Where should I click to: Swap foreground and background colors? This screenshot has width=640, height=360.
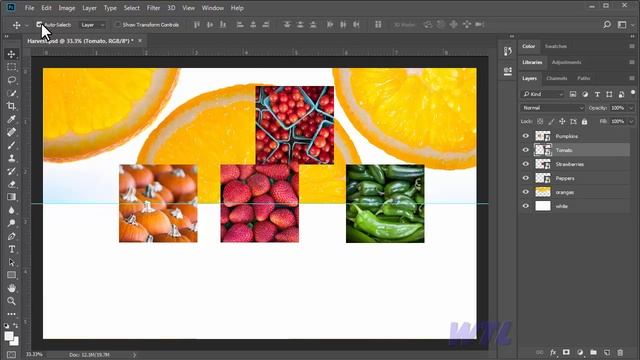(16, 326)
